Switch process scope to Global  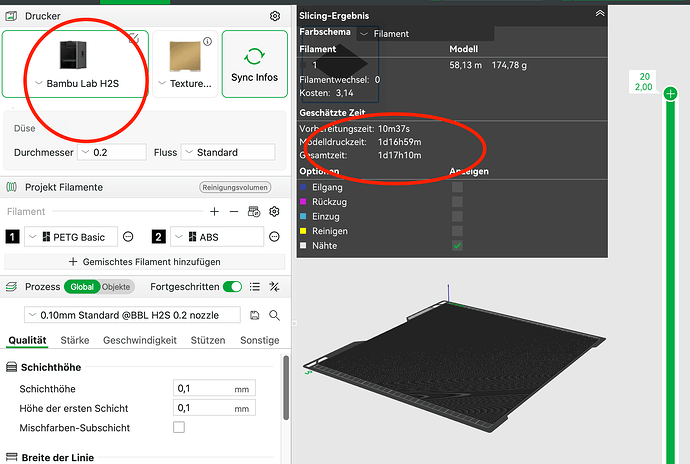click(x=82, y=287)
